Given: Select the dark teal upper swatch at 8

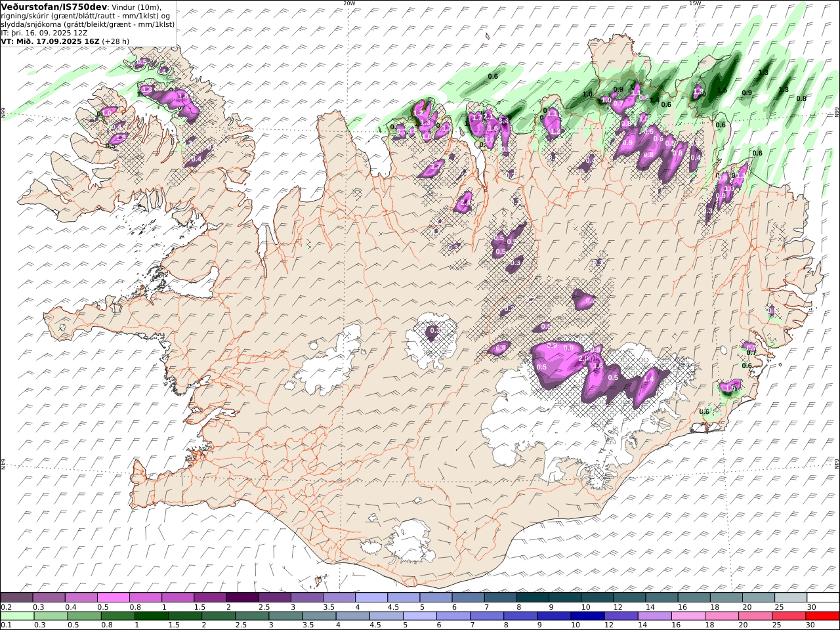Looking at the screenshot, I should (x=532, y=598).
